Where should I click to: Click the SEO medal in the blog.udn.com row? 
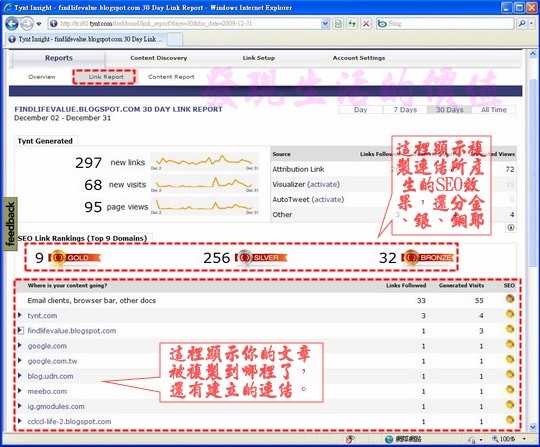510,374
